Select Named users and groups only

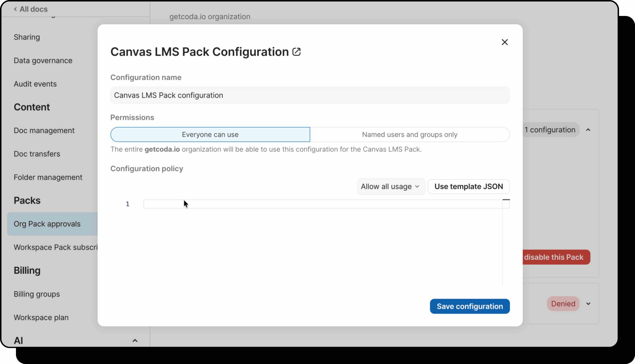(x=410, y=134)
